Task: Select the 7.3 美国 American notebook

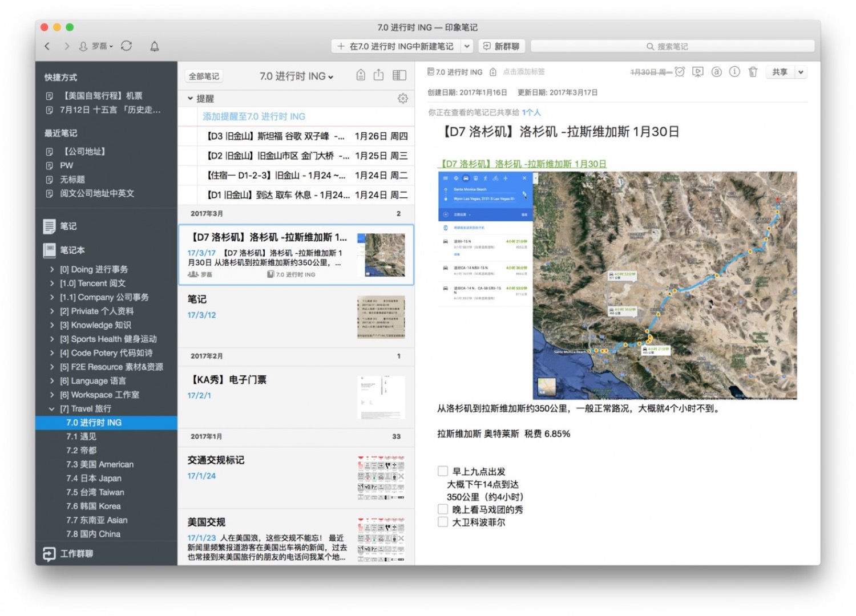Action: click(x=100, y=464)
